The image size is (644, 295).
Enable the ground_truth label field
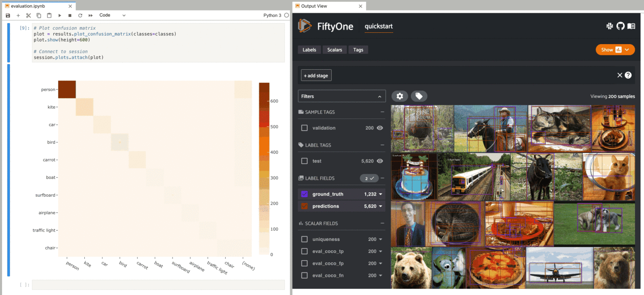click(304, 194)
